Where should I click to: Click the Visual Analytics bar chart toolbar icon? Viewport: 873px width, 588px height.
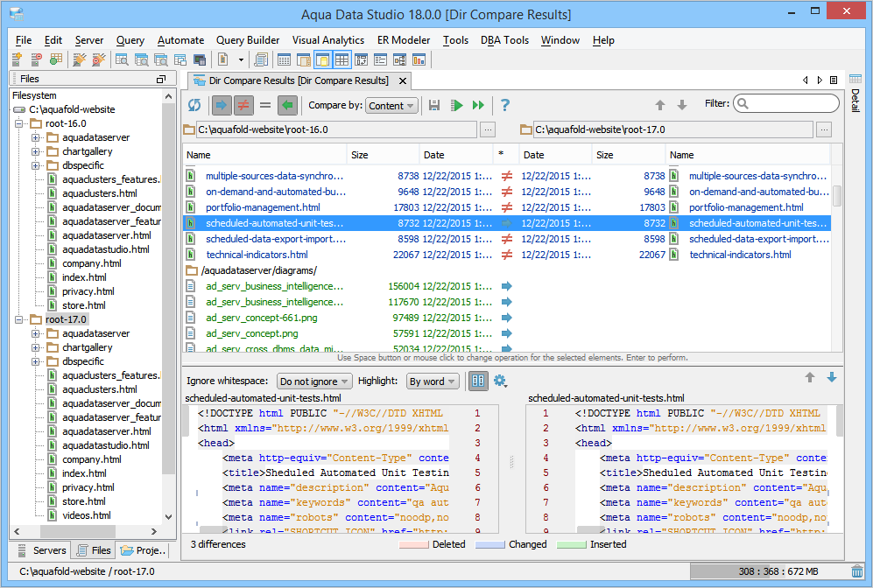(419, 59)
